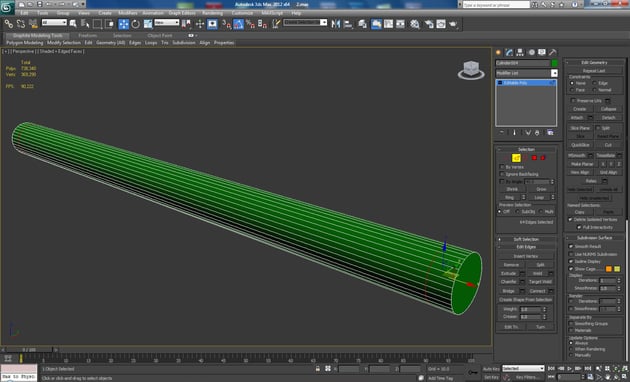Select the Select and Link tool
630x382 pixels.
pos(8,24)
